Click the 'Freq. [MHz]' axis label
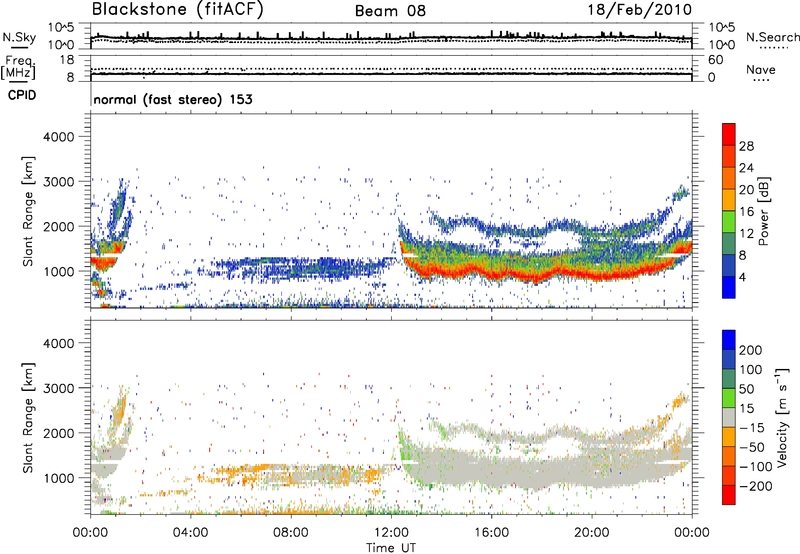The width and height of the screenshot is (800, 554). (18, 68)
